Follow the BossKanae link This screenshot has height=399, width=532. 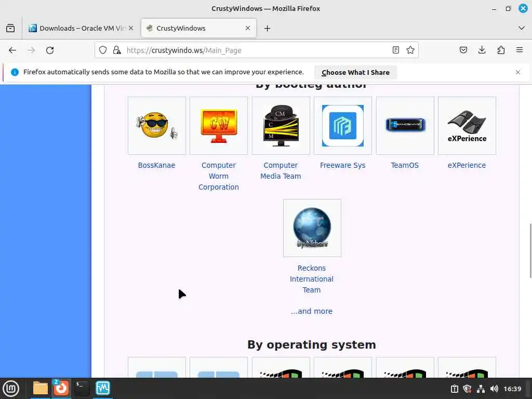pos(156,165)
